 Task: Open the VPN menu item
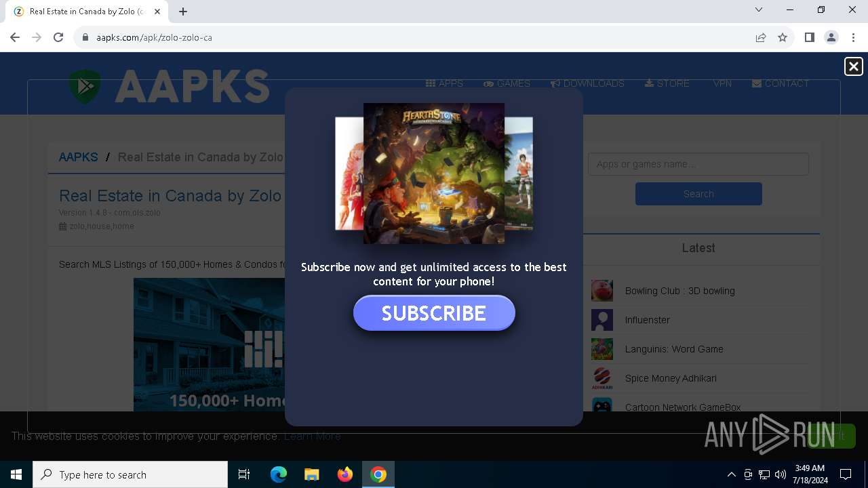pos(722,83)
